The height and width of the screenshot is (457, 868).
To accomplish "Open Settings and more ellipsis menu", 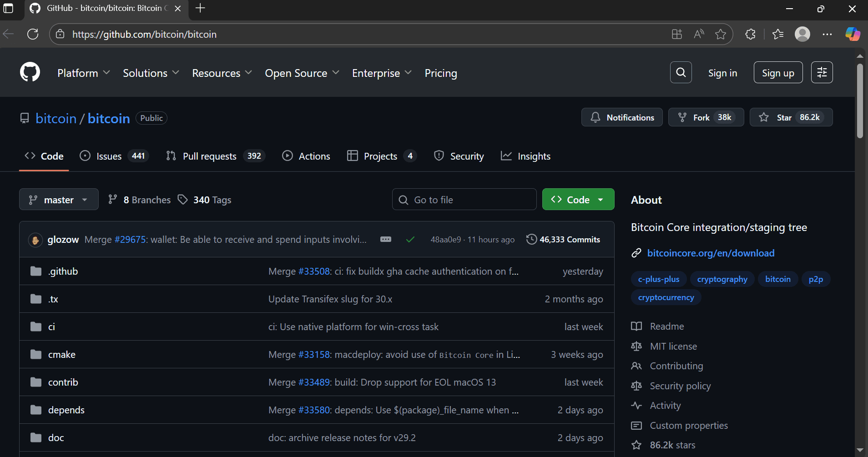I will tap(827, 34).
